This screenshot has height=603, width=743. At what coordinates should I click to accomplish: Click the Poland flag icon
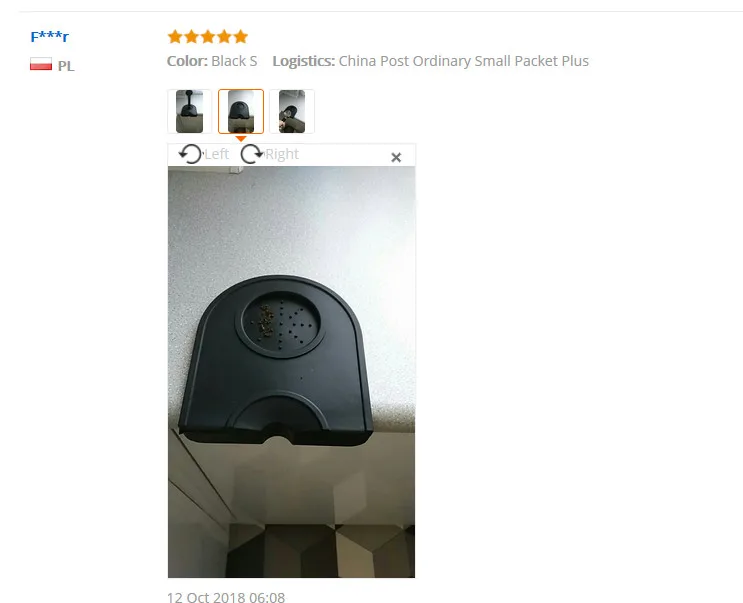[x=41, y=64]
